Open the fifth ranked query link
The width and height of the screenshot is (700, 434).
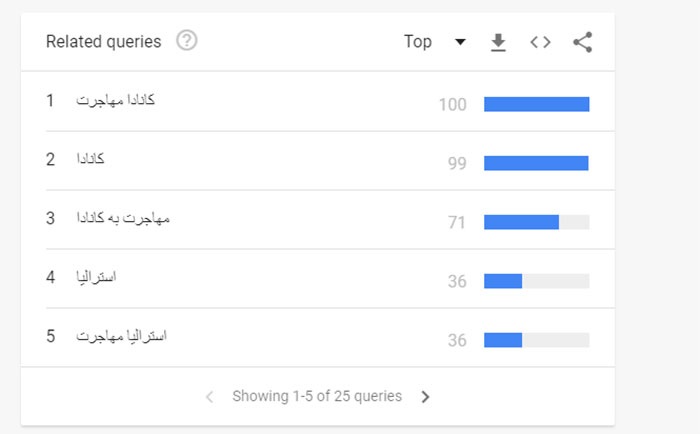121,336
